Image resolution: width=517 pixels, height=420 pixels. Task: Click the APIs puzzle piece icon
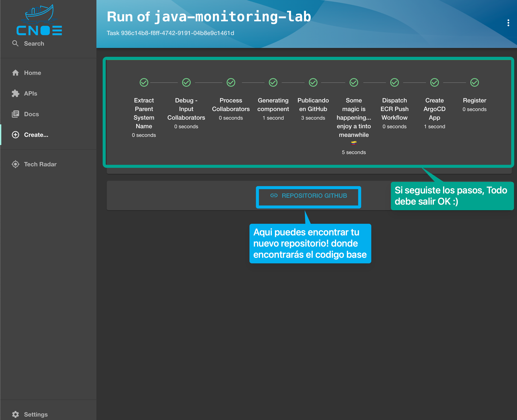15,93
